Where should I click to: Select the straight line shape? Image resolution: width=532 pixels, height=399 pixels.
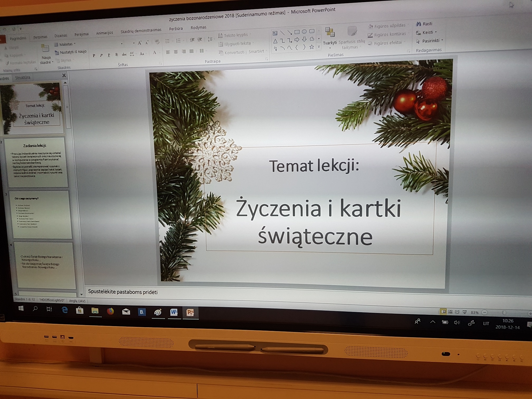[x=282, y=33]
